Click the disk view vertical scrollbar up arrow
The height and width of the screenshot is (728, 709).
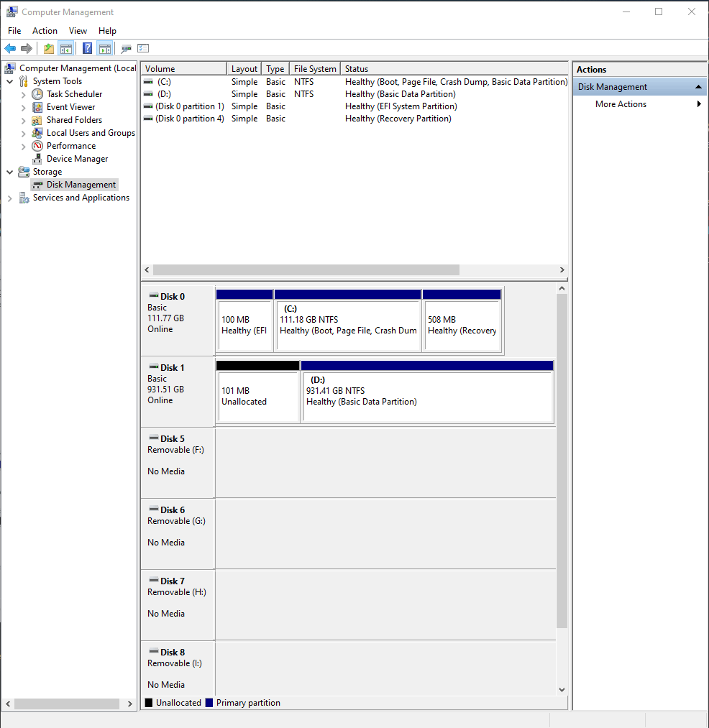tap(562, 288)
